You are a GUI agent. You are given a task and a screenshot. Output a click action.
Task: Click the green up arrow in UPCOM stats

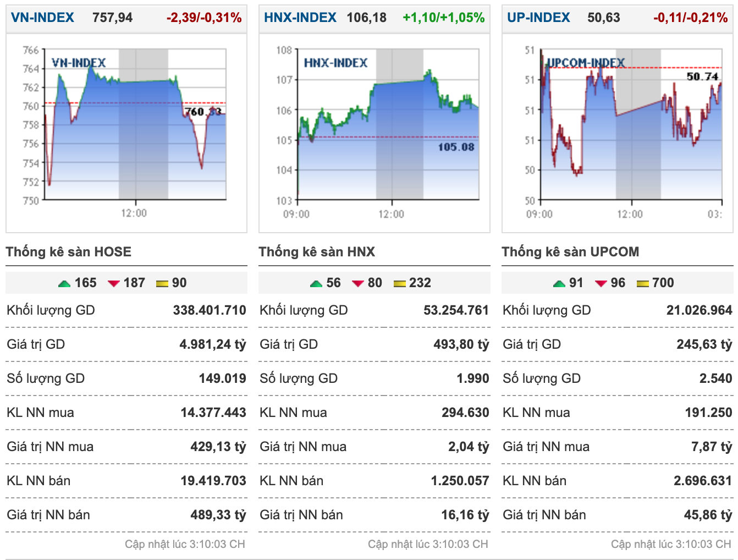point(559,284)
